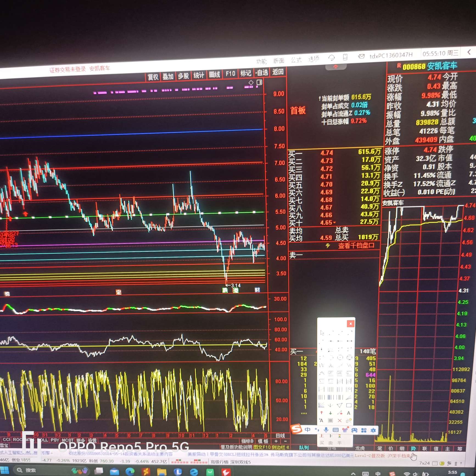Click the headset support icon in title bar

331,58
